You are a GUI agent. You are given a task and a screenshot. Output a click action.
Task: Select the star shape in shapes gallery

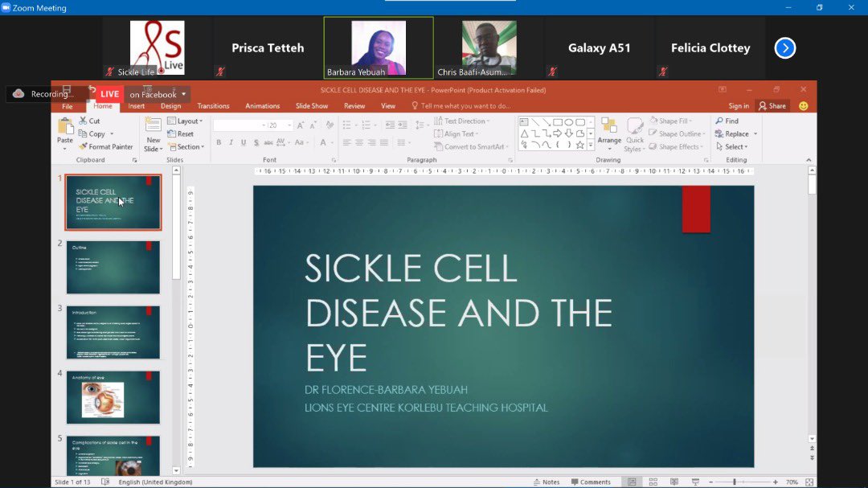coord(579,146)
